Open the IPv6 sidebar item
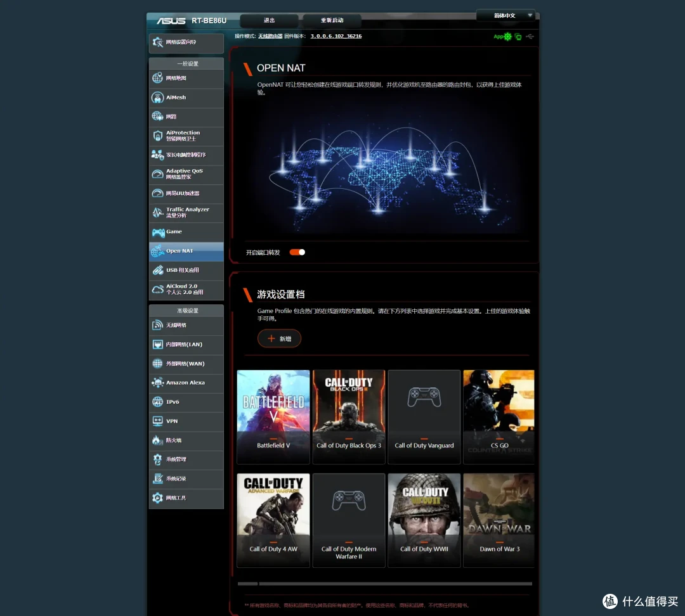 click(x=186, y=402)
